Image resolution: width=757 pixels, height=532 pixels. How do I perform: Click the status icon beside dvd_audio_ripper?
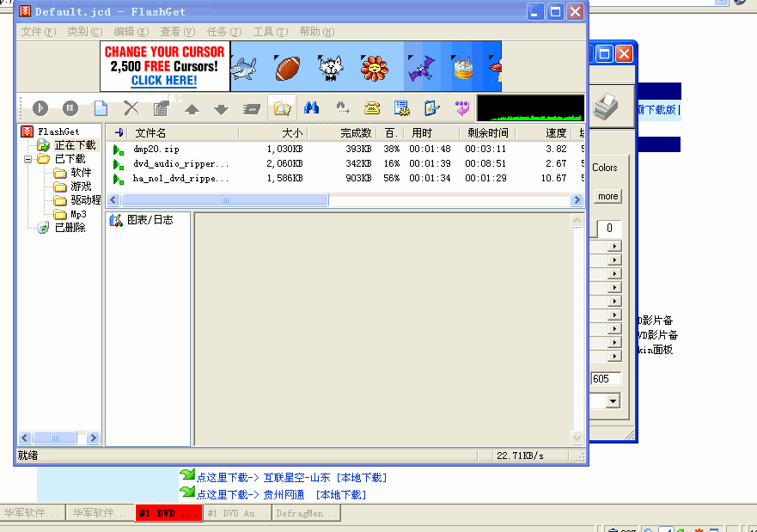tap(119, 165)
